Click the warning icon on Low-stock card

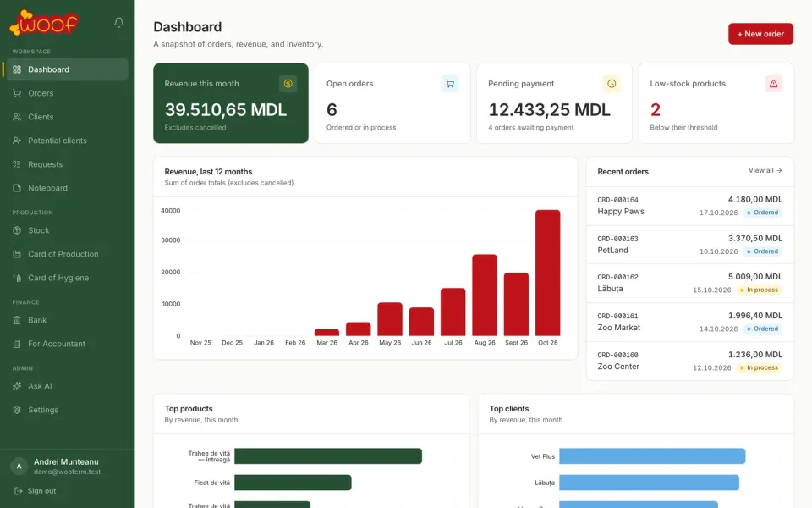click(773, 84)
